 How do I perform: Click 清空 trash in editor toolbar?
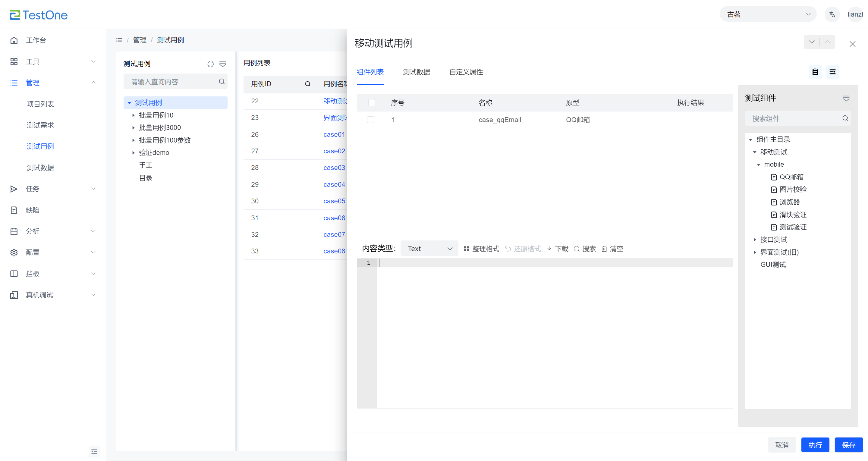click(x=612, y=249)
